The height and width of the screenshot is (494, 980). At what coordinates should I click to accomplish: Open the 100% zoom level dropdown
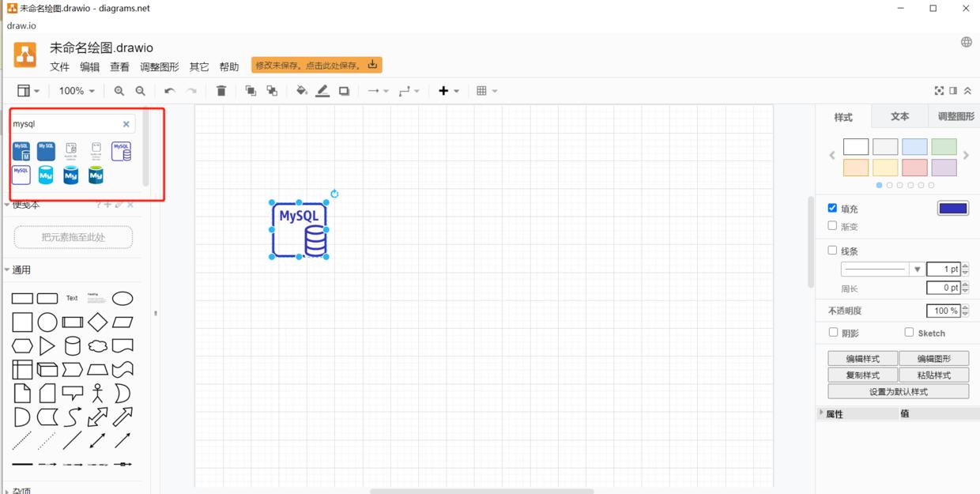pyautogui.click(x=77, y=91)
